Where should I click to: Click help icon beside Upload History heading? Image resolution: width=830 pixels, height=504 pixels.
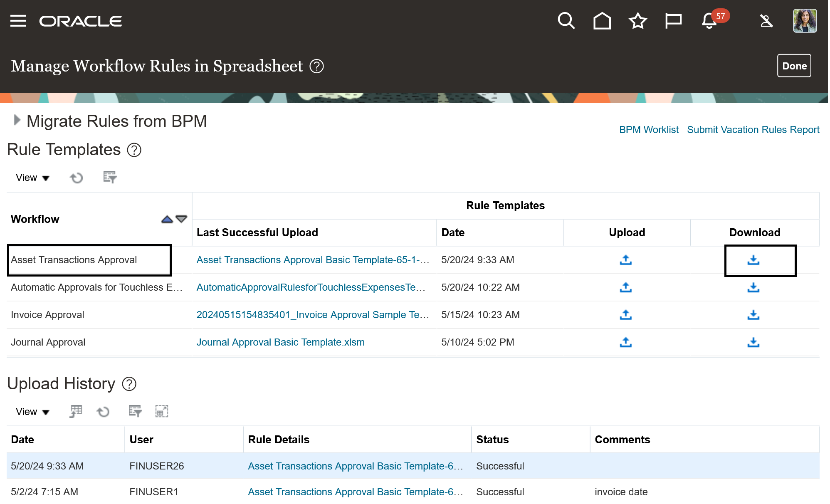[129, 384]
